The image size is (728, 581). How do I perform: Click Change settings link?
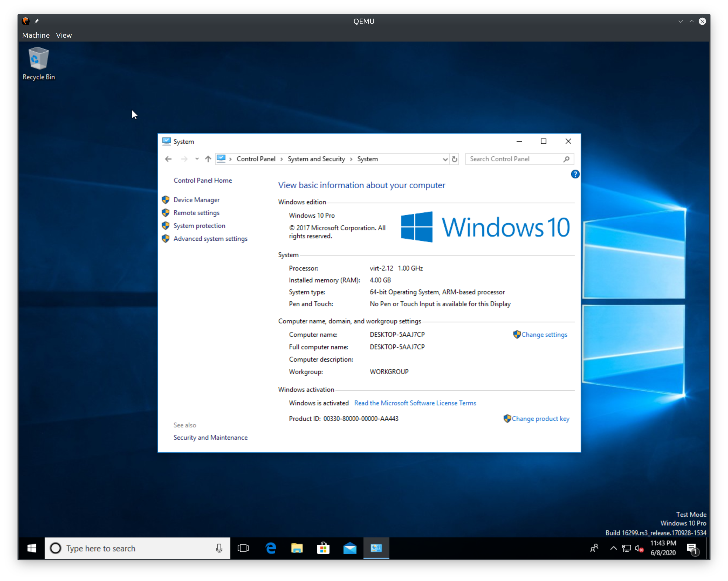click(x=544, y=335)
